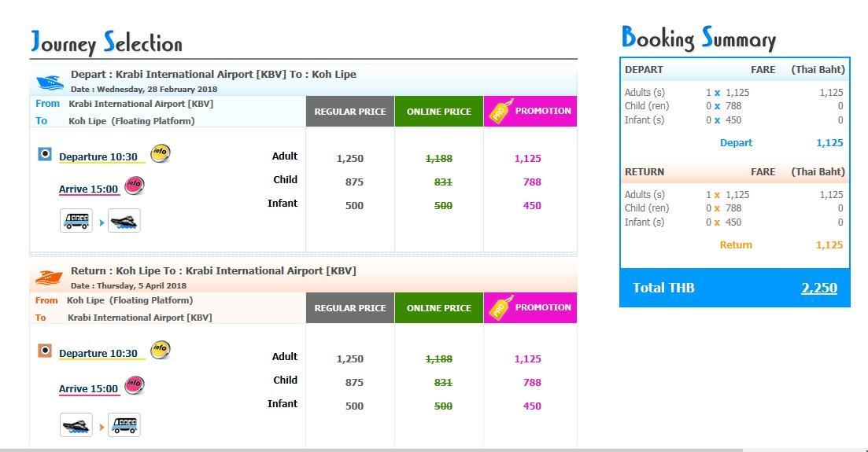
Task: Click the return REGULAR PRICE column header
Action: click(x=350, y=308)
